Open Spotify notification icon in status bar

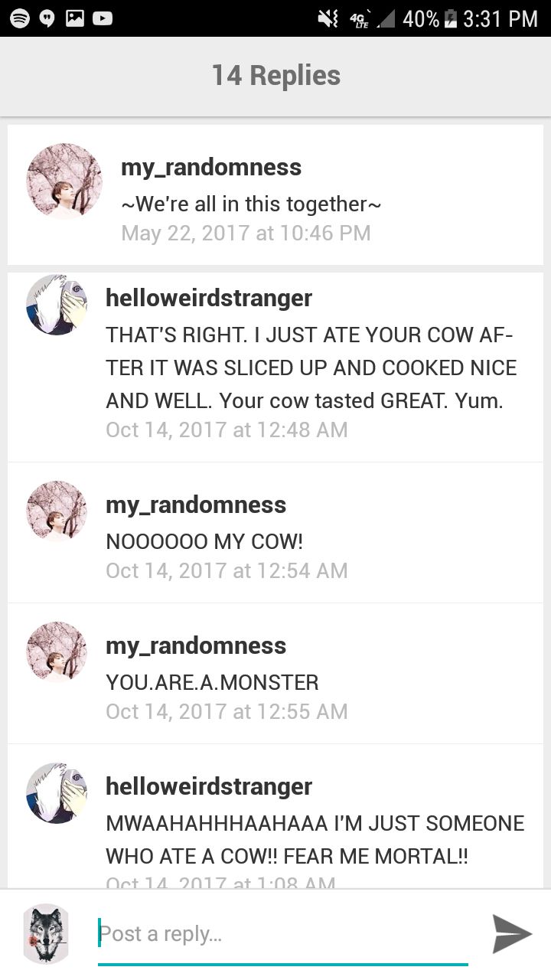19,18
